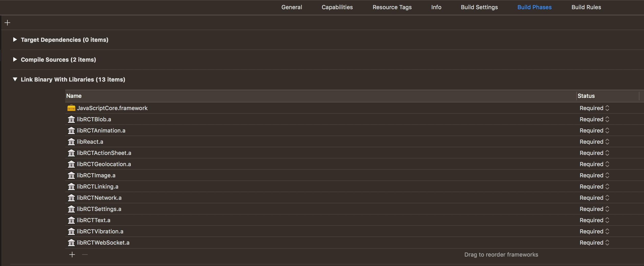The height and width of the screenshot is (266, 644).
Task: Click the Status column header
Action: (x=608, y=96)
